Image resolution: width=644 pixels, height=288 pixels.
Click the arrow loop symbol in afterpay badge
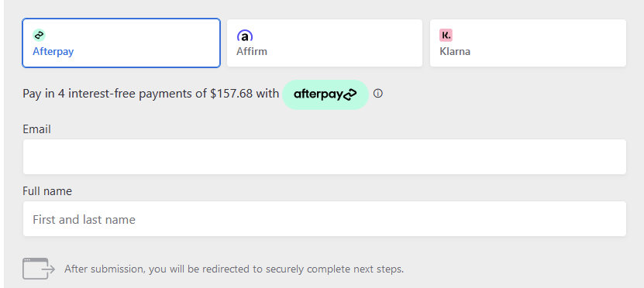[350, 94]
